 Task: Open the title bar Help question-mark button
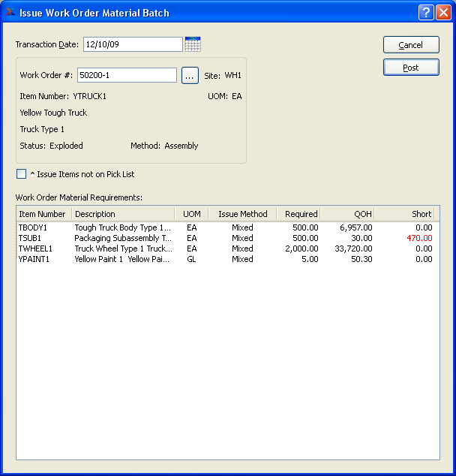426,13
